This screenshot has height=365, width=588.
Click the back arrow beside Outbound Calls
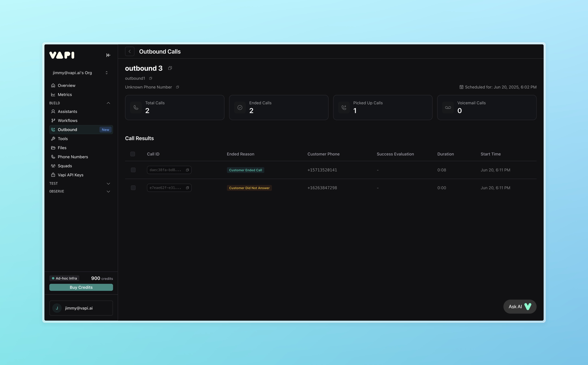(x=130, y=51)
